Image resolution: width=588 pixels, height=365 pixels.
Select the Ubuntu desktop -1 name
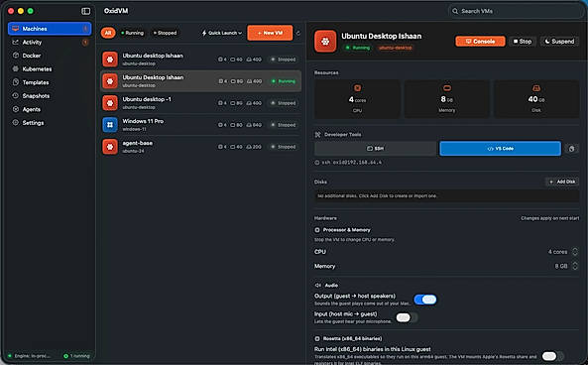click(147, 99)
